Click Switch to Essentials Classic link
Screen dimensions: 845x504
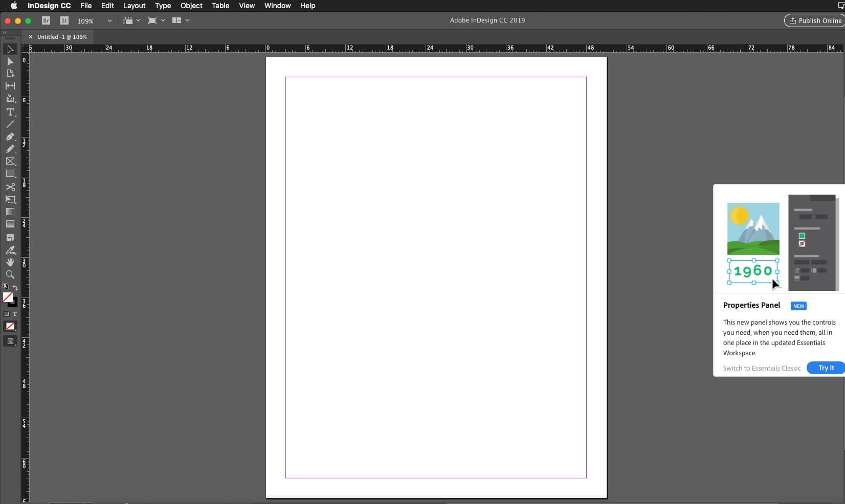coord(762,368)
